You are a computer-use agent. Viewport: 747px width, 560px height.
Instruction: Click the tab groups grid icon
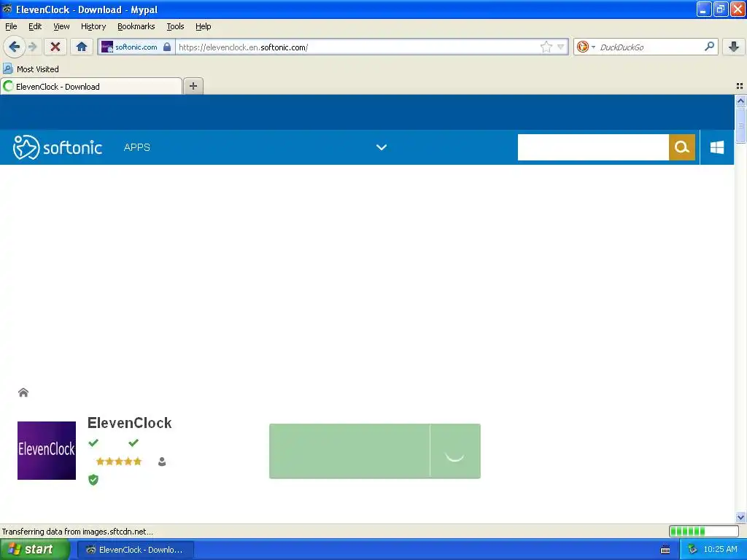(740, 86)
